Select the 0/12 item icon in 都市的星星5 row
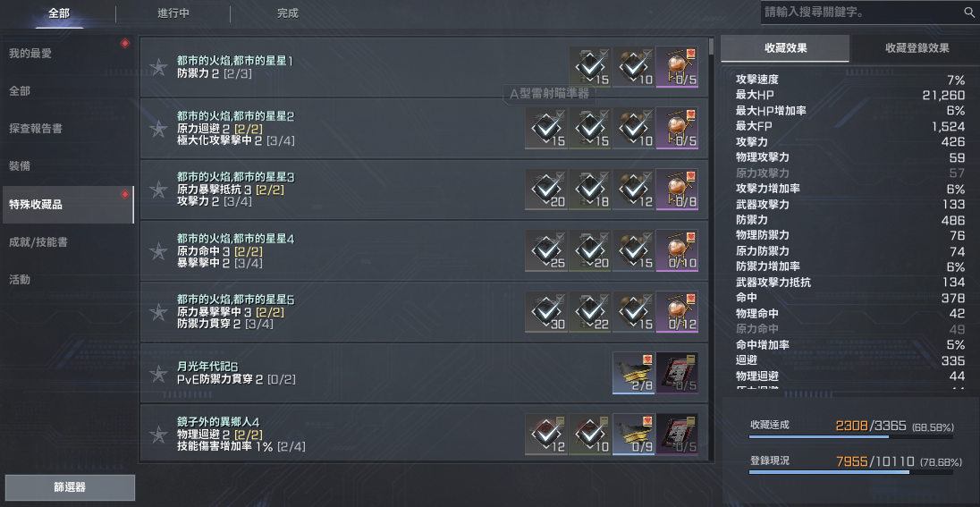This screenshot has width=980, height=507. 677,312
